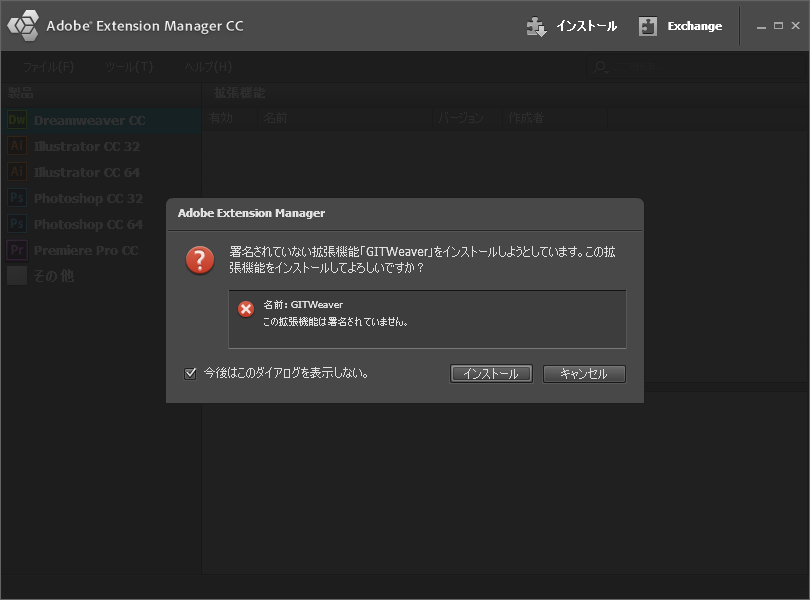Uncheck 今後はこのダイアログを表示しない checkbox
Image resolution: width=810 pixels, height=600 pixels.
click(x=190, y=373)
